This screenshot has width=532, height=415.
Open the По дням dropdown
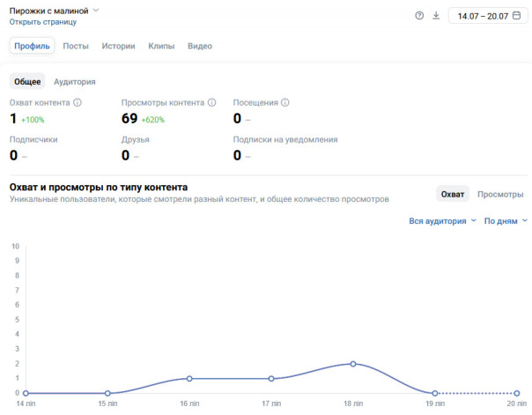pos(506,221)
